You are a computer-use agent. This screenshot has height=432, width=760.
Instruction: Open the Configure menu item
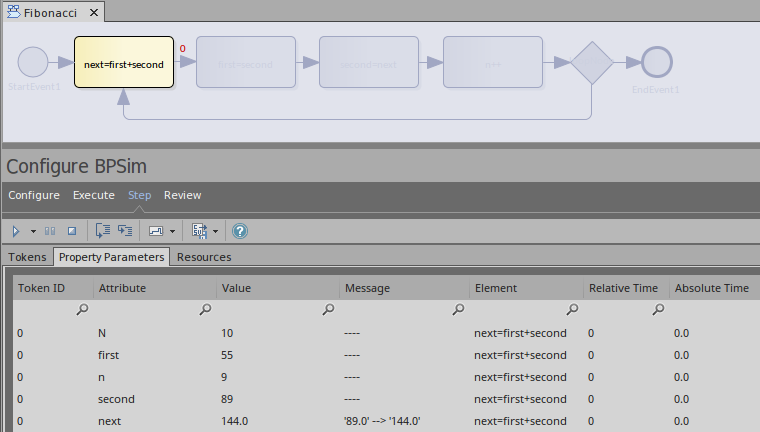(x=34, y=195)
